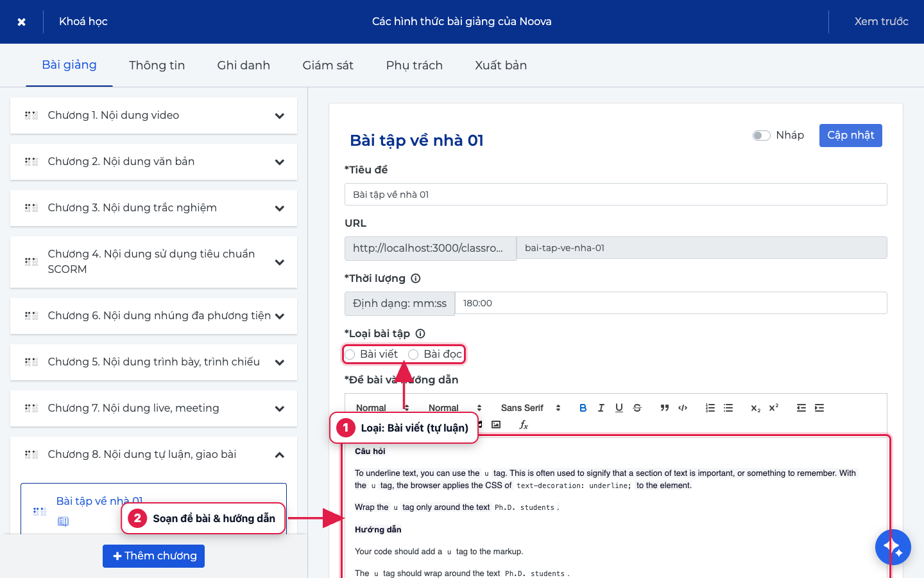Expand Chương 1. Nội dung video

[x=280, y=116]
